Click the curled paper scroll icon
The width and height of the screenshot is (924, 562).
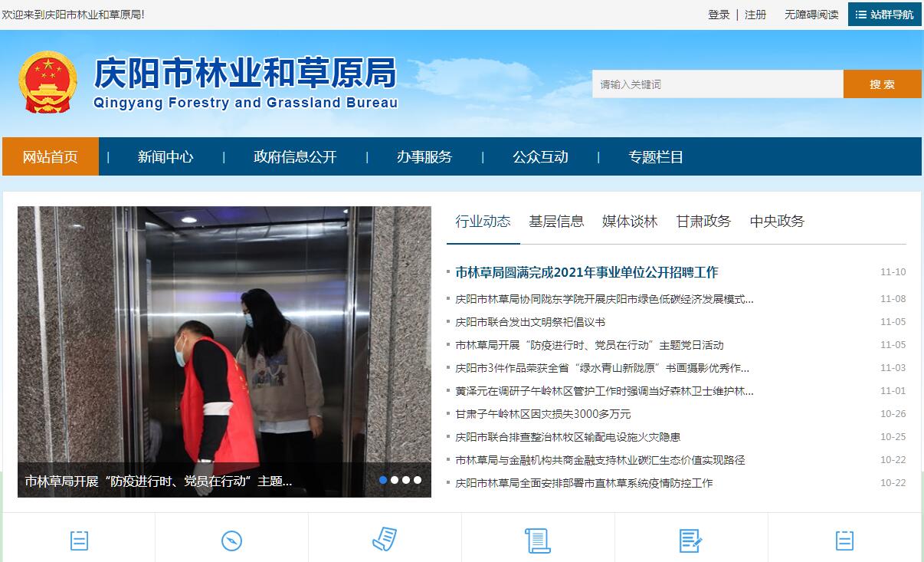[x=385, y=540]
